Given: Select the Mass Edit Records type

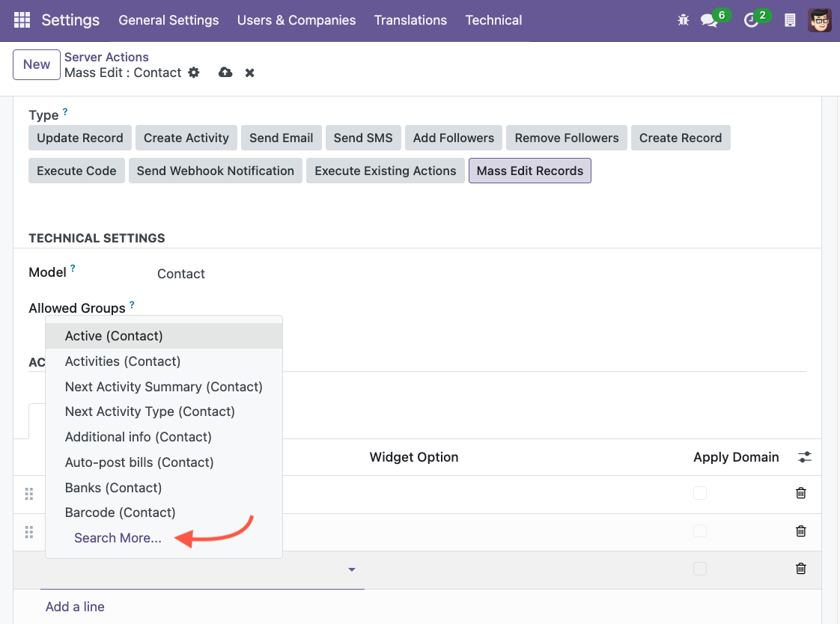Looking at the screenshot, I should tap(530, 171).
